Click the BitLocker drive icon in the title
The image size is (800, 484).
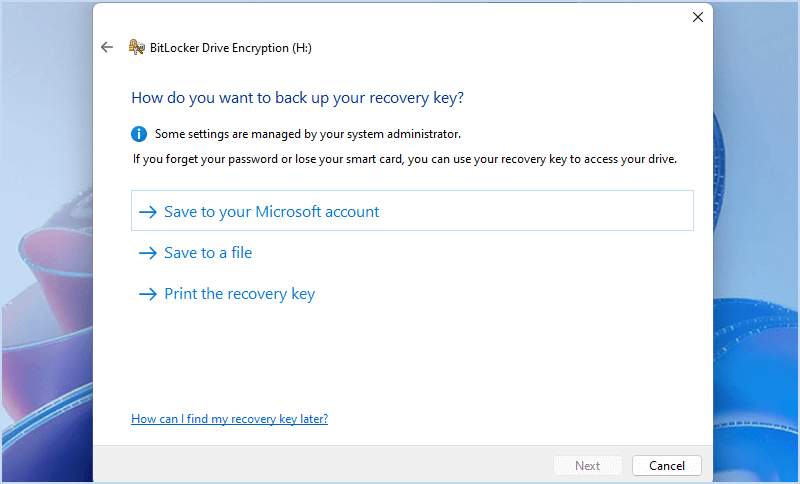click(137, 47)
